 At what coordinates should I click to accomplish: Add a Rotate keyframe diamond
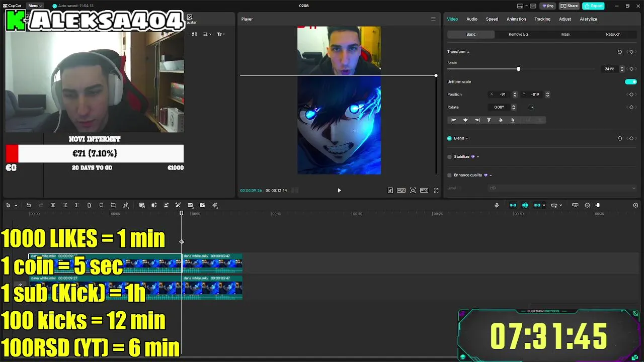(x=631, y=107)
